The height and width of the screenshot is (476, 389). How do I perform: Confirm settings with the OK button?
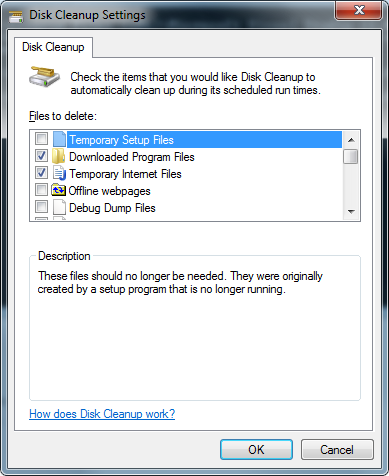256,450
